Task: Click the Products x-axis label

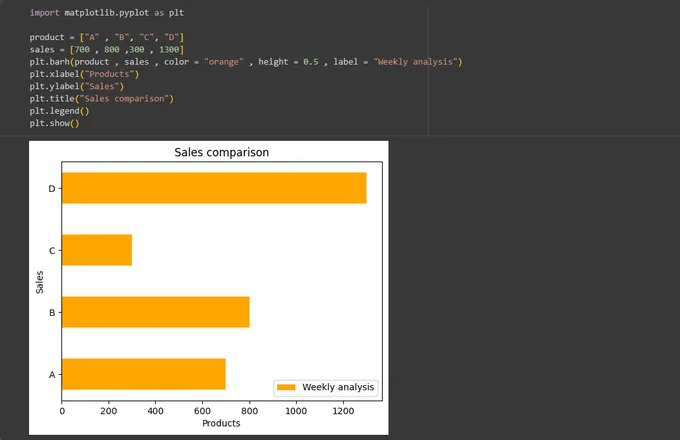Action: pyautogui.click(x=221, y=423)
